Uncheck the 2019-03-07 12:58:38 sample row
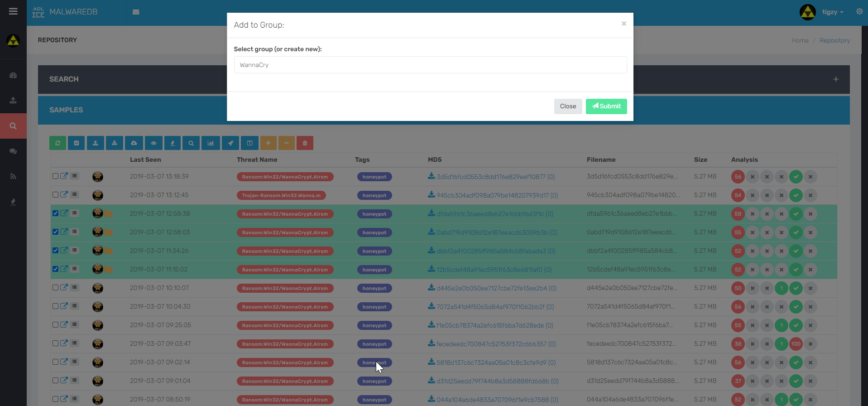This screenshot has width=868, height=406. [55, 213]
